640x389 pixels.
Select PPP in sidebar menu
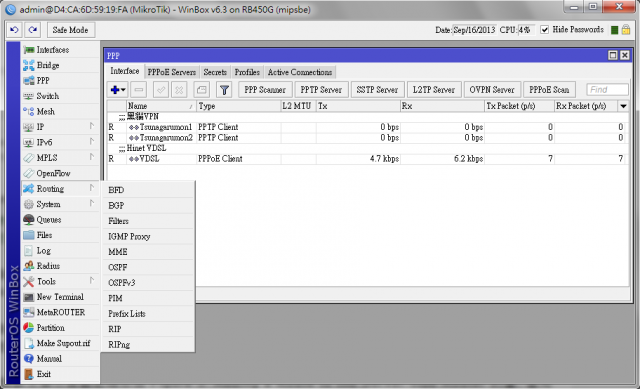60,81
